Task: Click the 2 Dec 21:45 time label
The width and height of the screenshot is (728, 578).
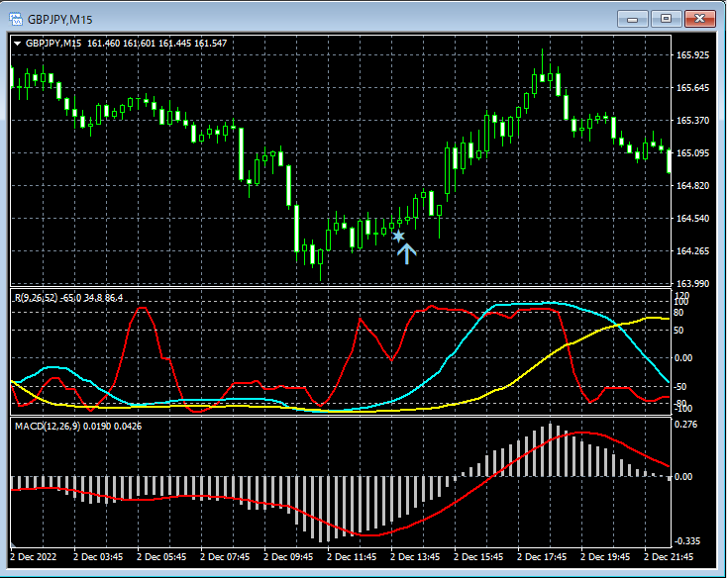Action: click(x=670, y=558)
